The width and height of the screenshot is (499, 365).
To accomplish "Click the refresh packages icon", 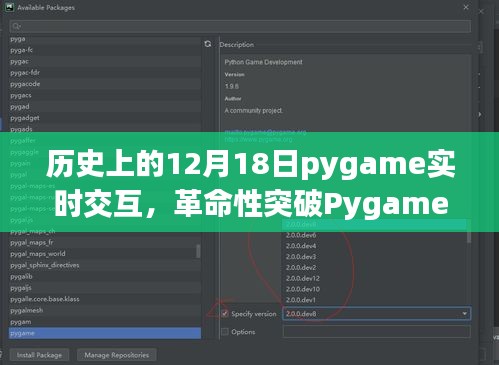I will pyautogui.click(x=208, y=44).
